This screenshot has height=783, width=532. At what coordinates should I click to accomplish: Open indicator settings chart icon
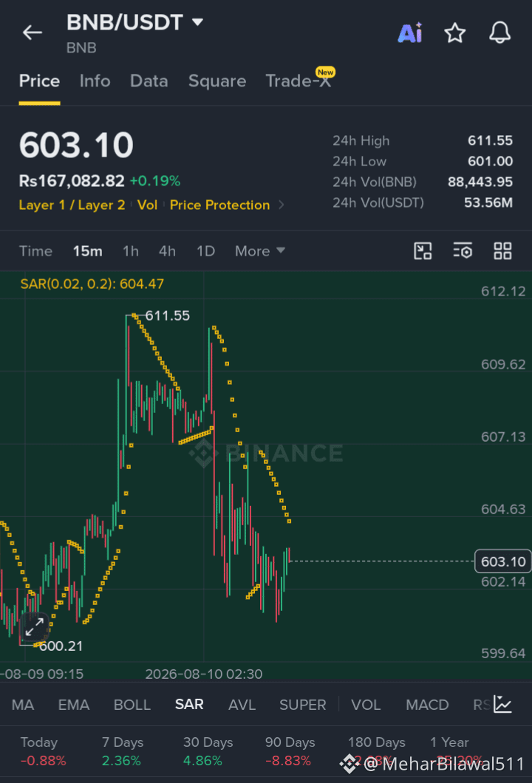502,704
